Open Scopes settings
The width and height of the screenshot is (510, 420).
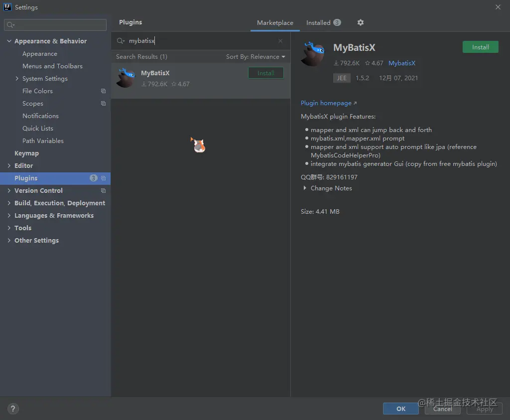(33, 104)
